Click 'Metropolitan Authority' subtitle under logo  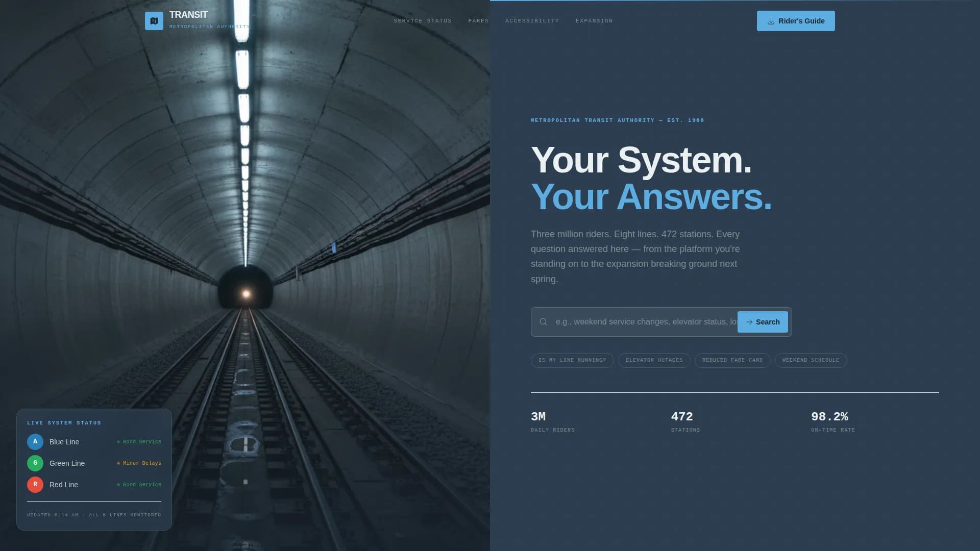pos(209,27)
